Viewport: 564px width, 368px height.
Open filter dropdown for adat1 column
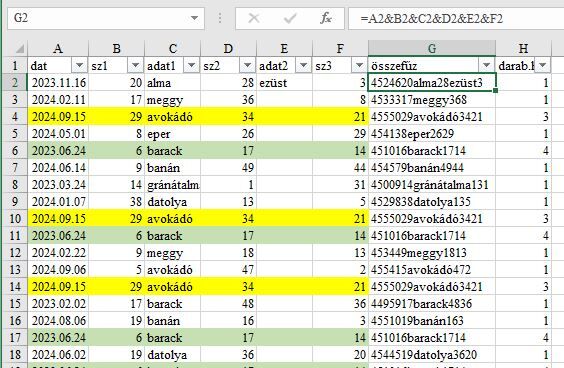191,65
